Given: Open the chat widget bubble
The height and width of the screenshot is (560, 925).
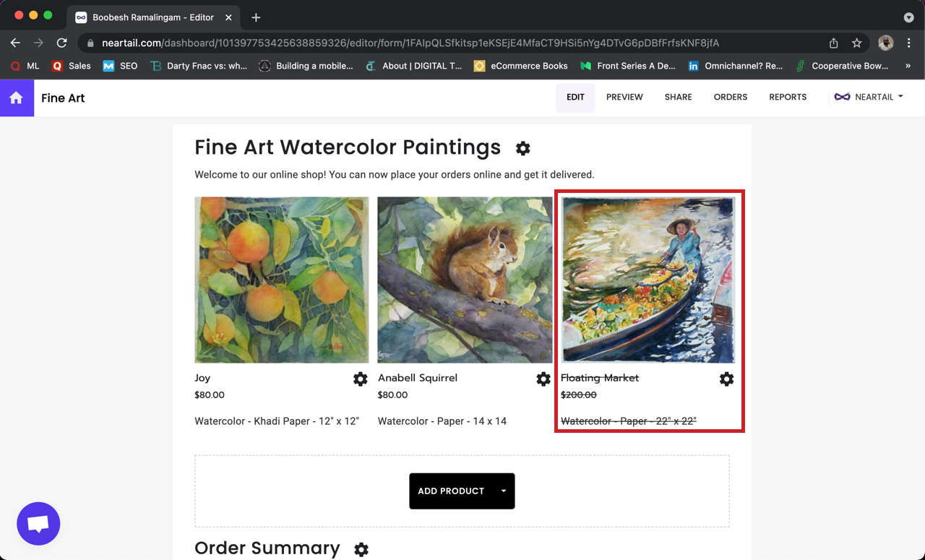Looking at the screenshot, I should click(x=38, y=523).
